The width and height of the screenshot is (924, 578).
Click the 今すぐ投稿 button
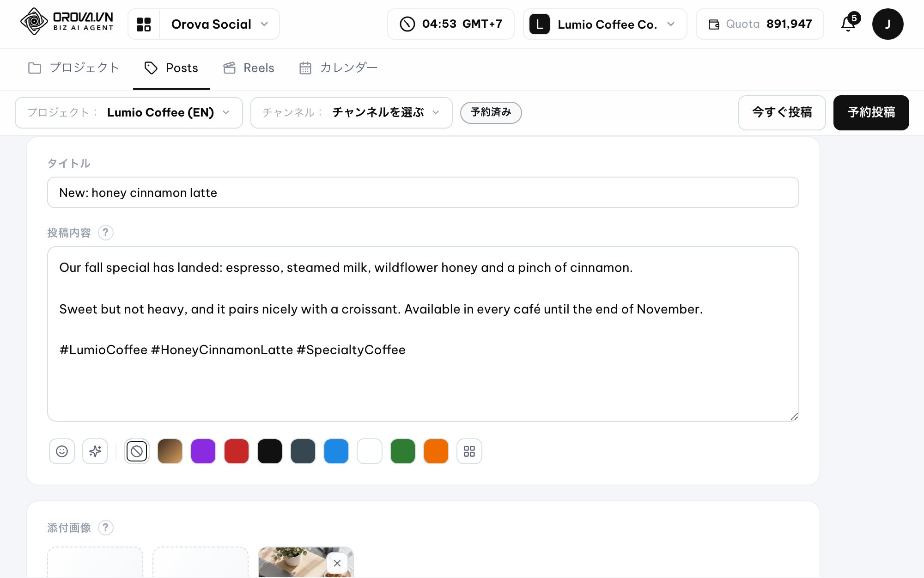click(782, 112)
